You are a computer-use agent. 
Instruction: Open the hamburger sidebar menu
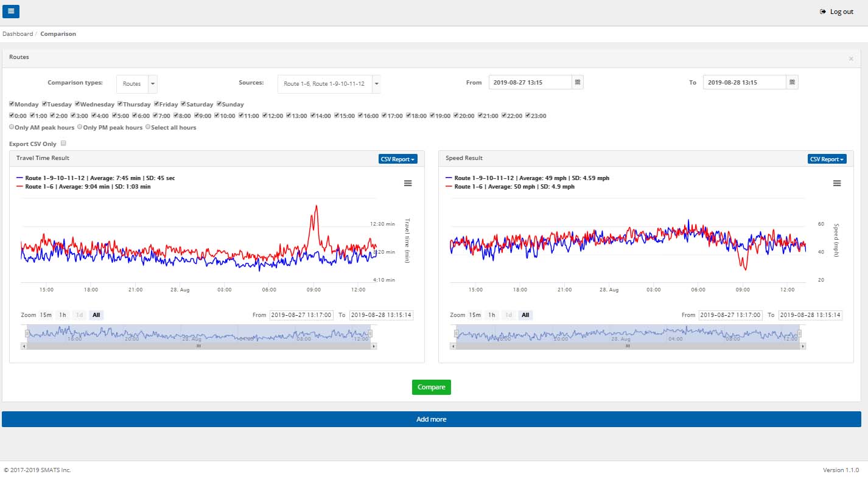coord(11,11)
